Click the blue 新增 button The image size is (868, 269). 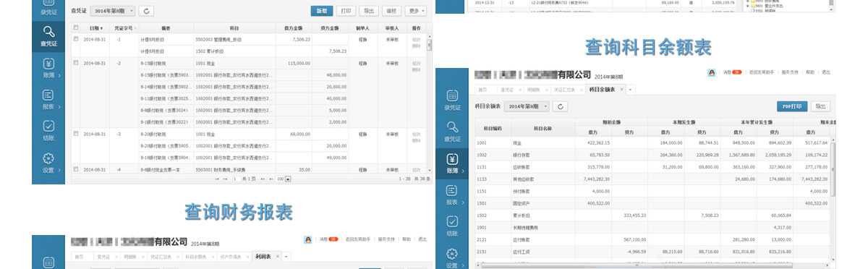(x=322, y=11)
